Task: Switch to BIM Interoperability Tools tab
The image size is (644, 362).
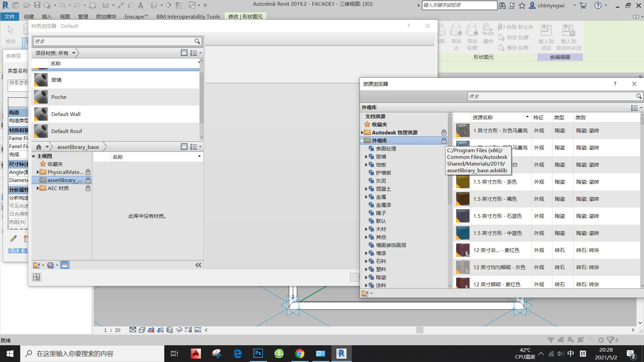Action: pos(188,16)
